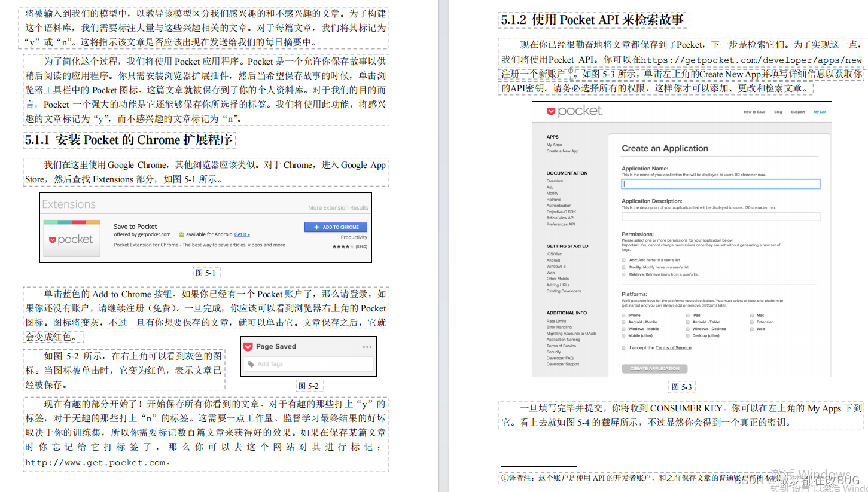The image size is (868, 492).
Task: Check the Add permission checkbox
Action: click(624, 261)
